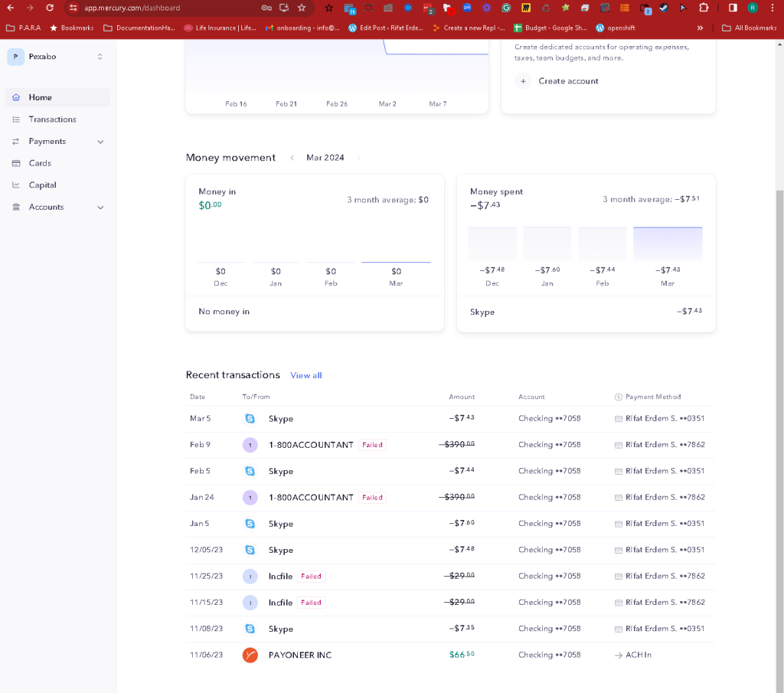
Task: Click the Payment Method column icon
Action: click(618, 397)
